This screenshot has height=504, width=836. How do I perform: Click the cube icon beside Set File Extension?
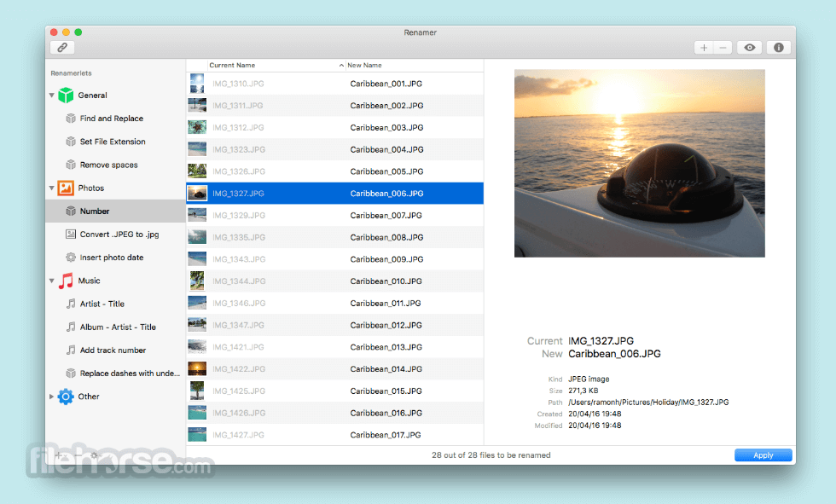(x=70, y=142)
